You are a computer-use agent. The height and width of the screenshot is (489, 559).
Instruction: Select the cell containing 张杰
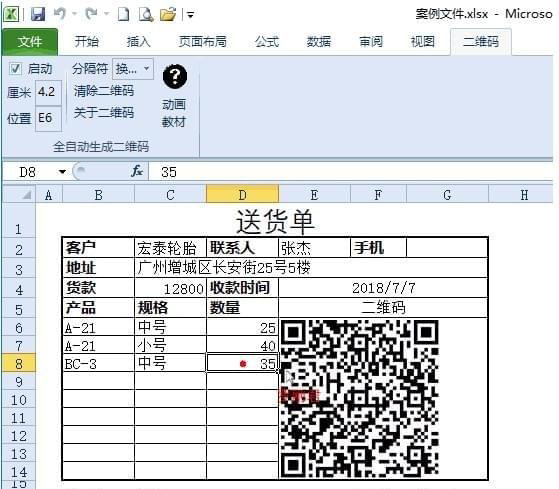point(314,248)
